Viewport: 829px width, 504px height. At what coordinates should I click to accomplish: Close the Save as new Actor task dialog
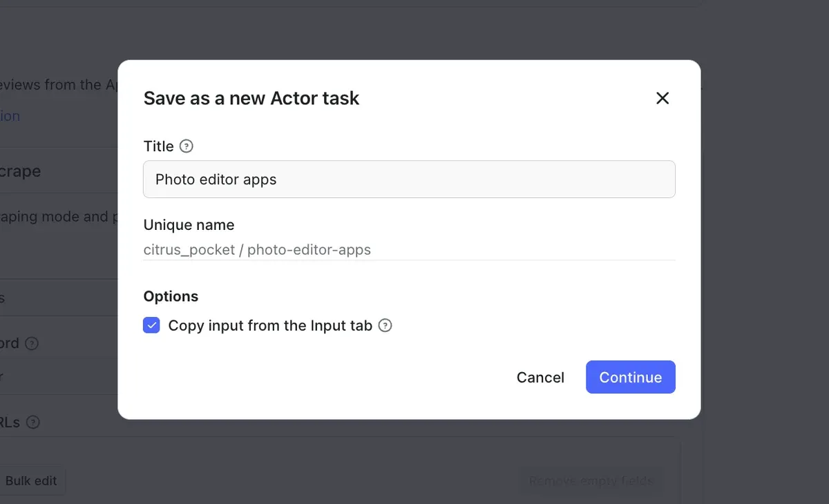663,98
